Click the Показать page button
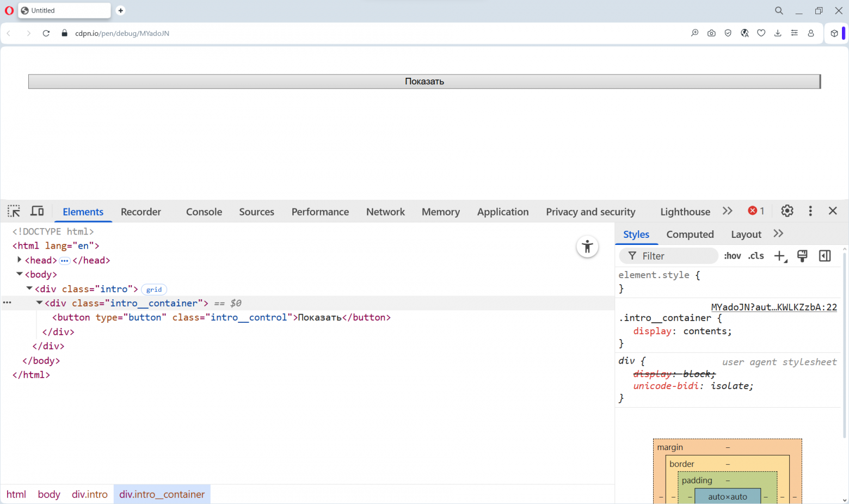This screenshot has height=504, width=849. 424,82
